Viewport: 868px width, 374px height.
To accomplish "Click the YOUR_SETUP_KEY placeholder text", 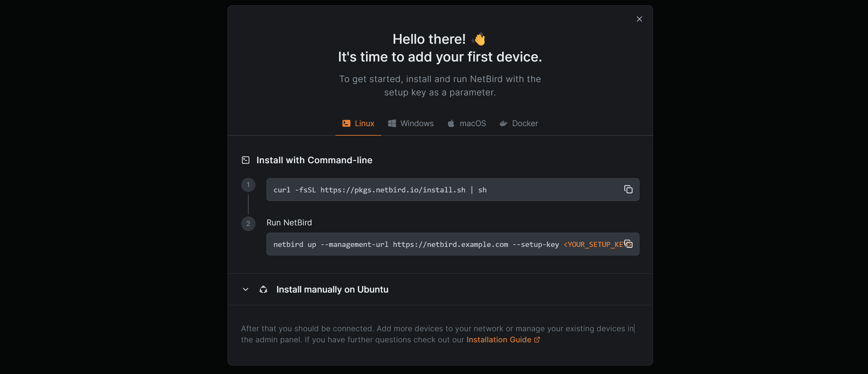I will [x=593, y=244].
